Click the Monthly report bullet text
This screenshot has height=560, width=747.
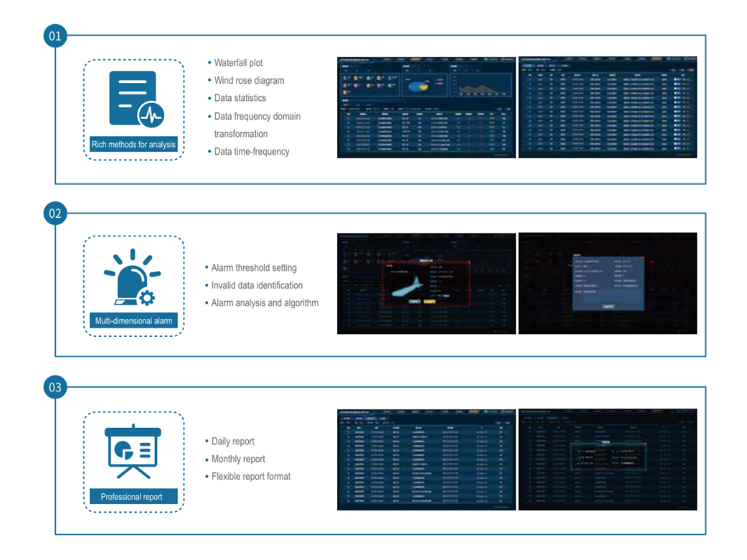238,459
